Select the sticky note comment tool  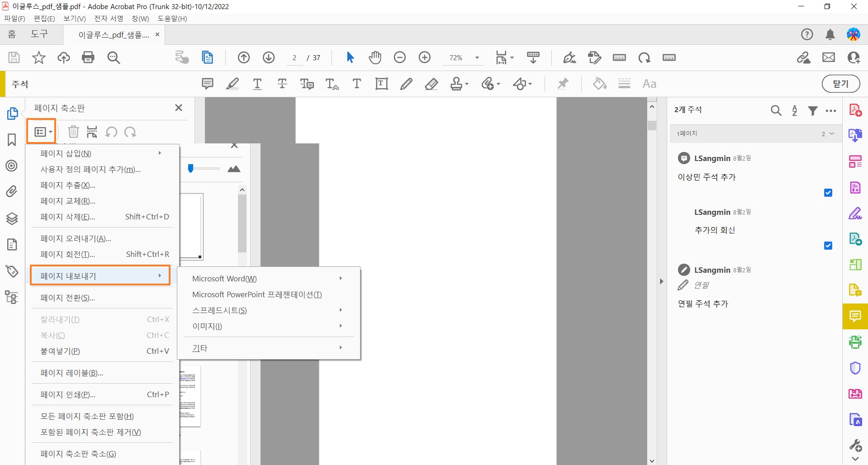[x=208, y=84]
